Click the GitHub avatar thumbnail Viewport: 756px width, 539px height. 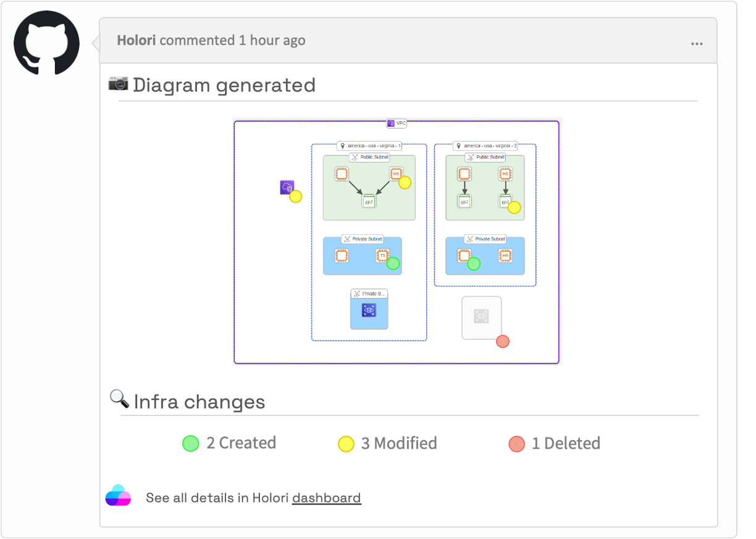click(46, 41)
